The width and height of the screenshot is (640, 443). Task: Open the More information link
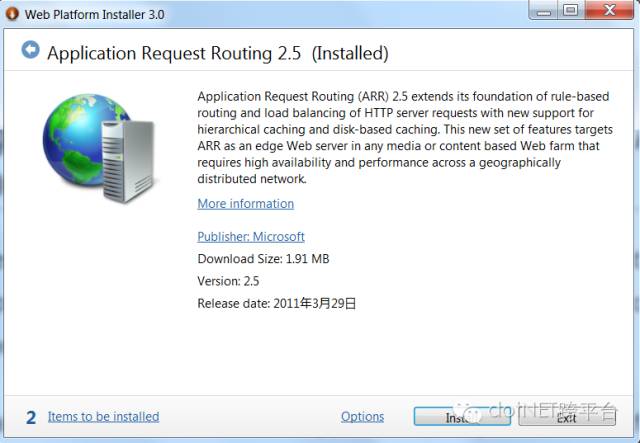246,203
